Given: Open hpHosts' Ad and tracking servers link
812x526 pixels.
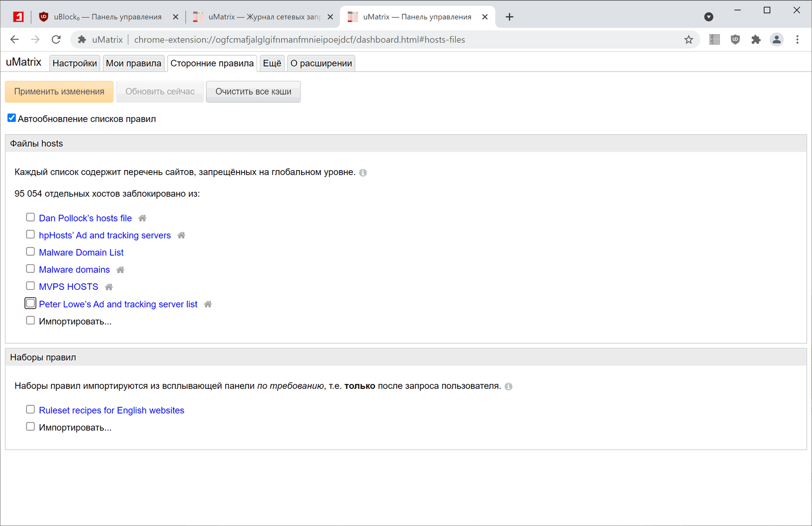Looking at the screenshot, I should [x=105, y=236].
